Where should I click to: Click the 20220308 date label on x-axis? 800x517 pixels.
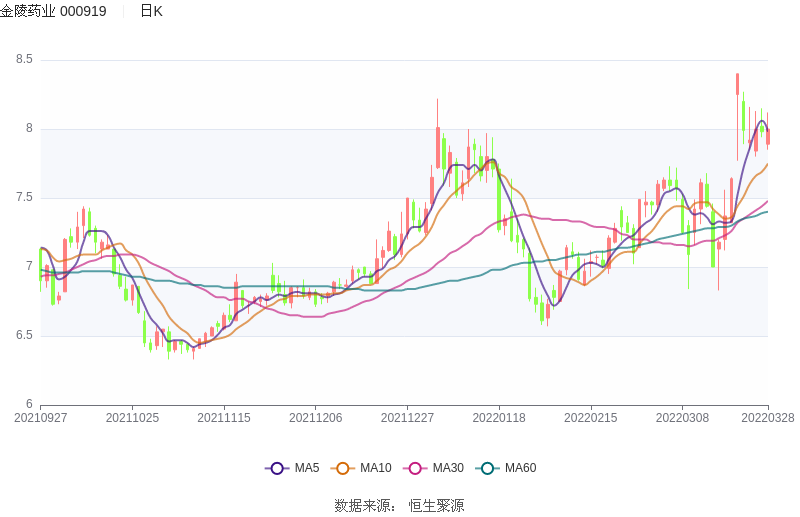click(682, 418)
